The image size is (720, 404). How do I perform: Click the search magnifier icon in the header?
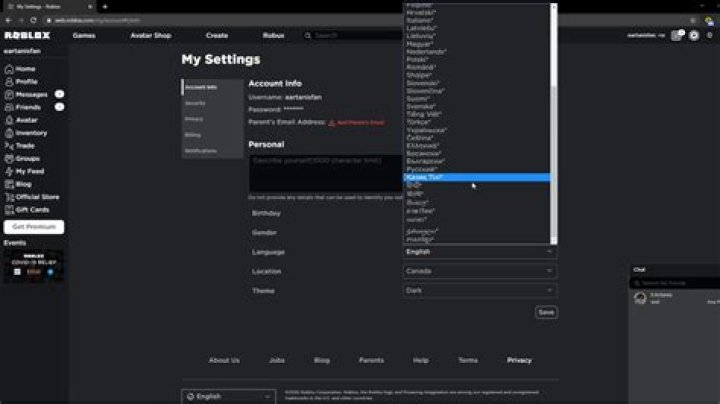point(308,35)
